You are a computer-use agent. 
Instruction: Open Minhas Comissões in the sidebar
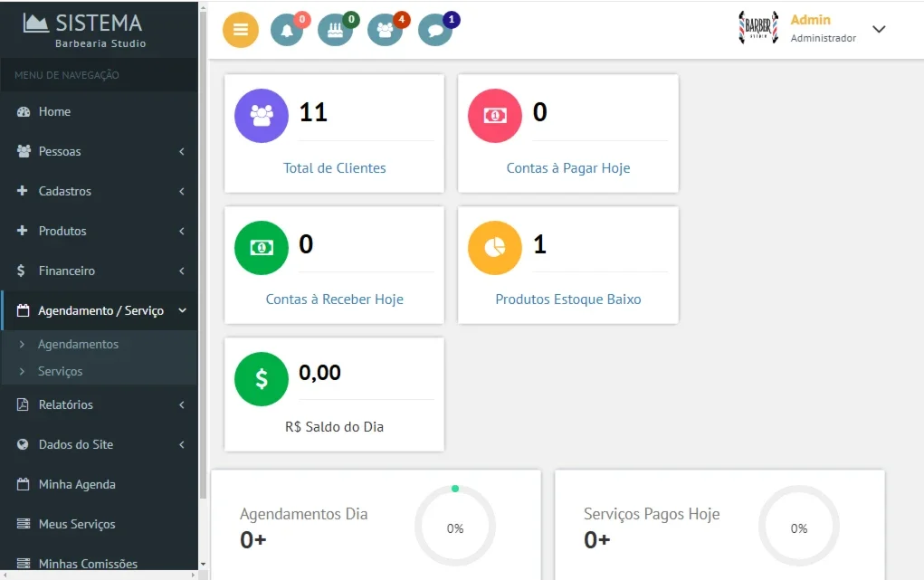(x=99, y=564)
